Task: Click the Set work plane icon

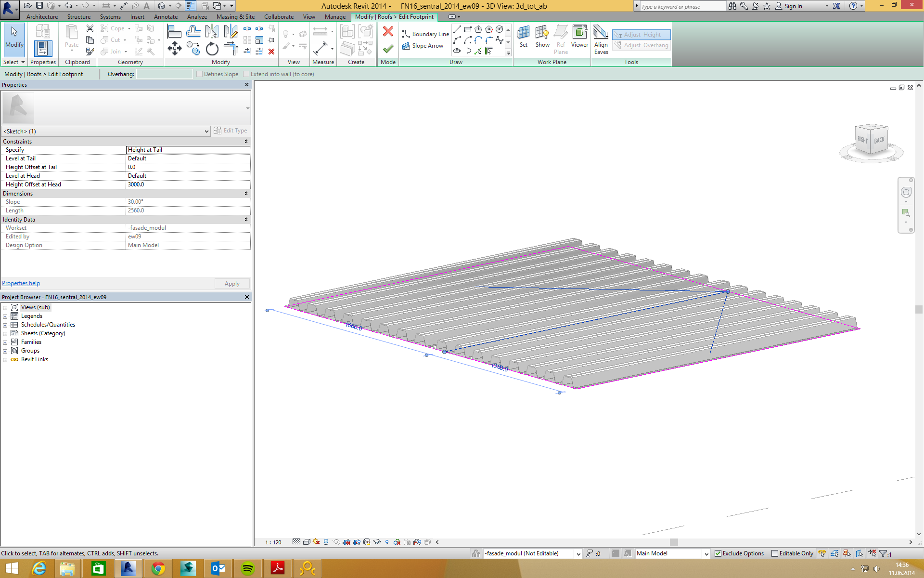Action: point(523,37)
